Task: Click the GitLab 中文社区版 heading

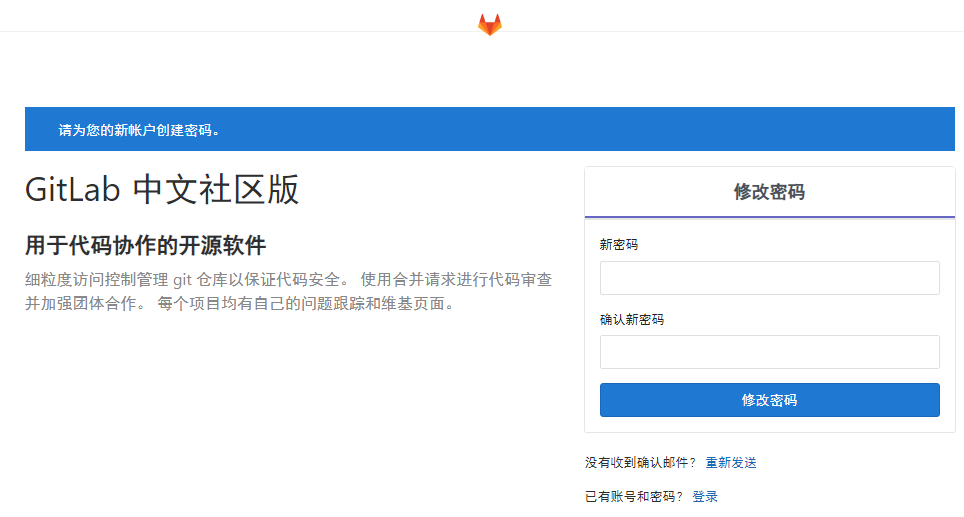Action: [162, 189]
